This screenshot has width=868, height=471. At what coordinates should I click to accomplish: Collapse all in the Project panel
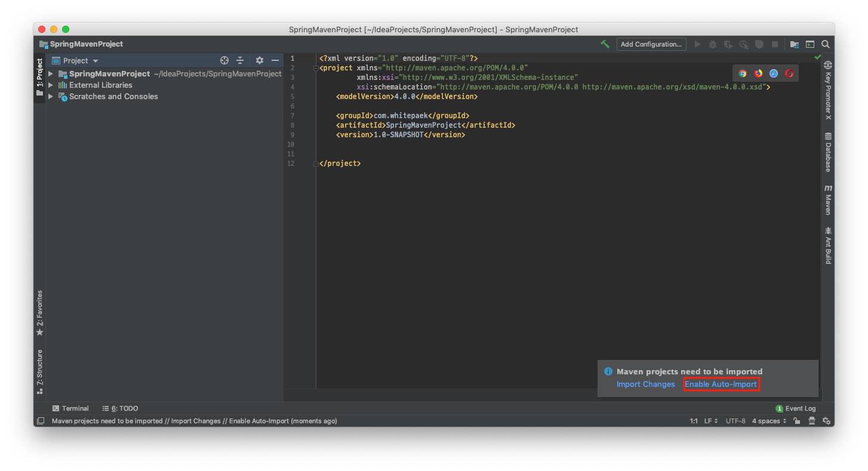[240, 60]
